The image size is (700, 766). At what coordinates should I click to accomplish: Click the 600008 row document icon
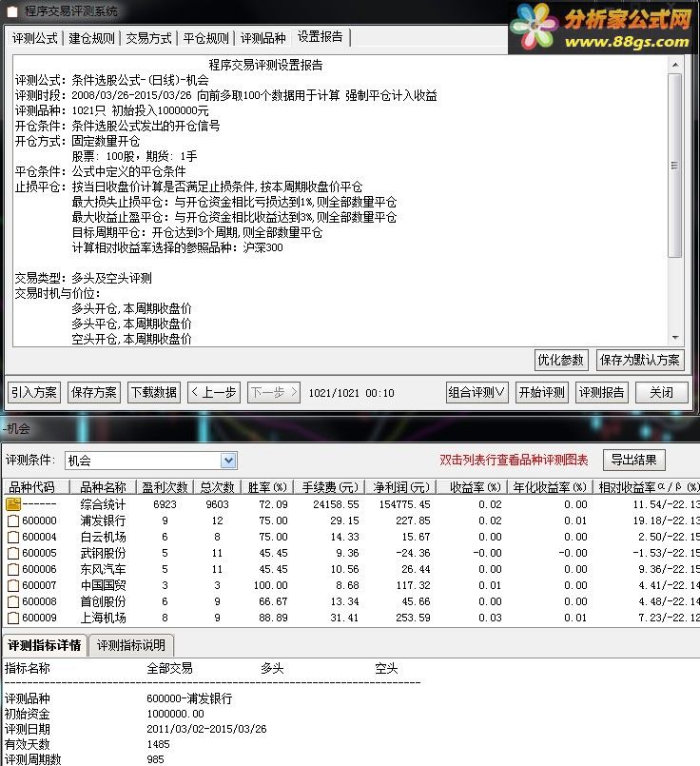[x=13, y=601]
